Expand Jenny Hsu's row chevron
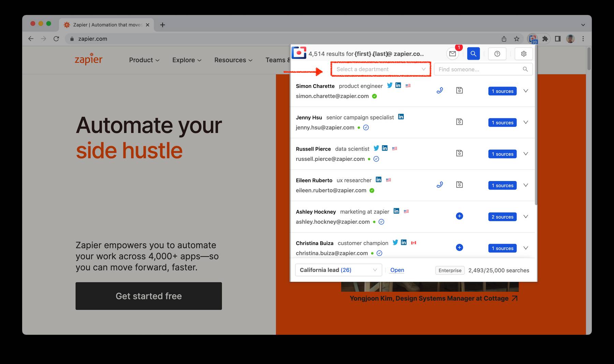This screenshot has width=614, height=364. pyautogui.click(x=526, y=122)
